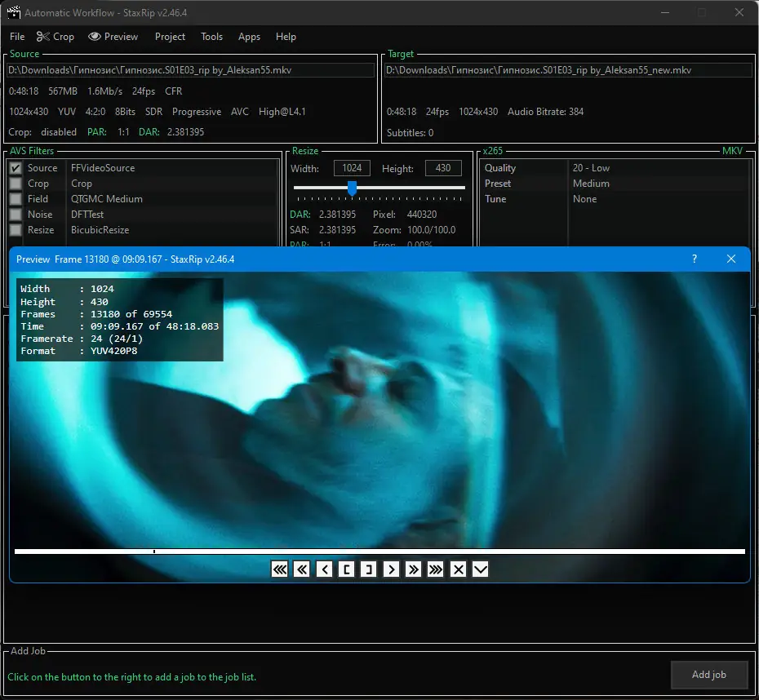Click the Target panel header label
Screen dimensions: 759x700
pos(401,54)
